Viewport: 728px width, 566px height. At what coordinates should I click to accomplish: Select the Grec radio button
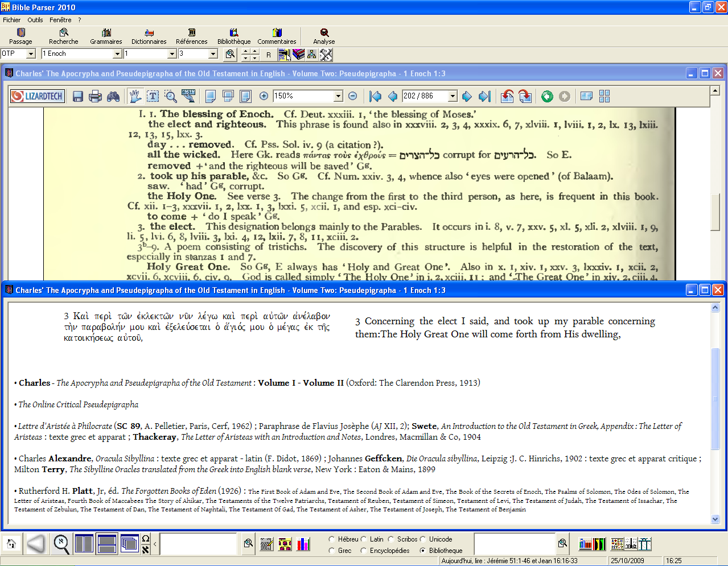coord(332,551)
